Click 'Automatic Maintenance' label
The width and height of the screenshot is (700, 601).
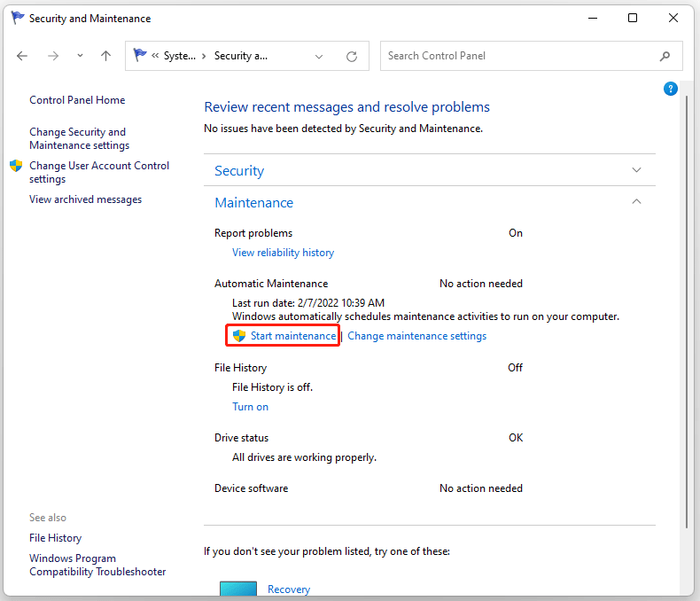[x=271, y=284]
